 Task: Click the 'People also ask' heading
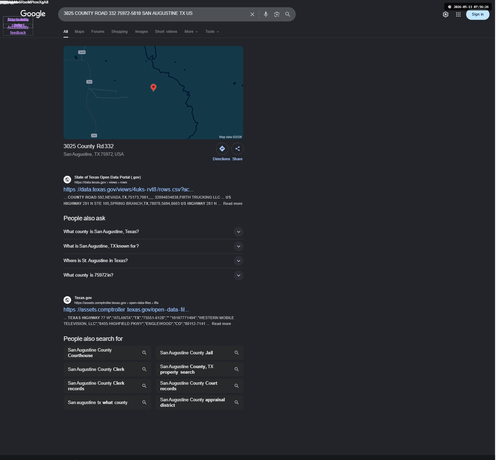tap(84, 218)
